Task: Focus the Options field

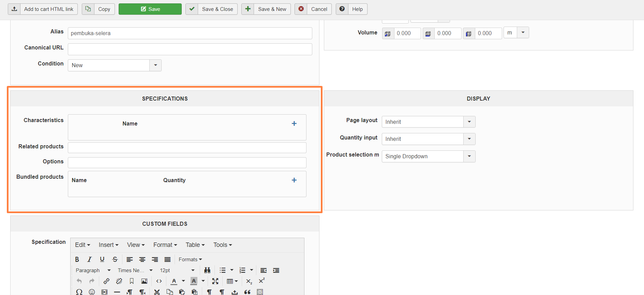Action: 187,163
